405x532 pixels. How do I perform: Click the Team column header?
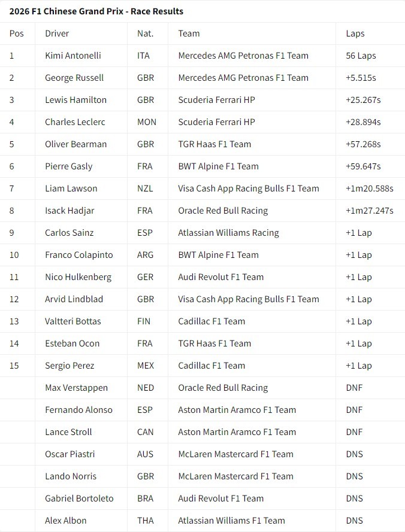tap(189, 34)
